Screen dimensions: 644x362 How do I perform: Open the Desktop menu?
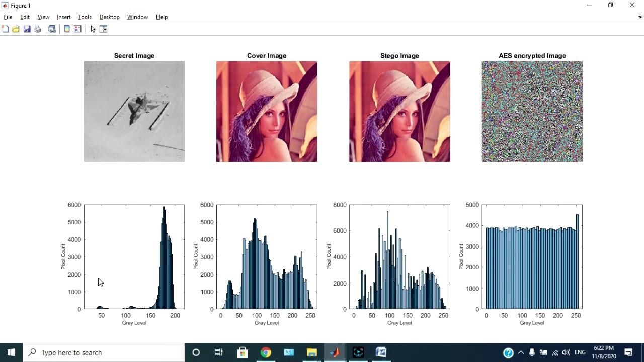[x=109, y=17]
